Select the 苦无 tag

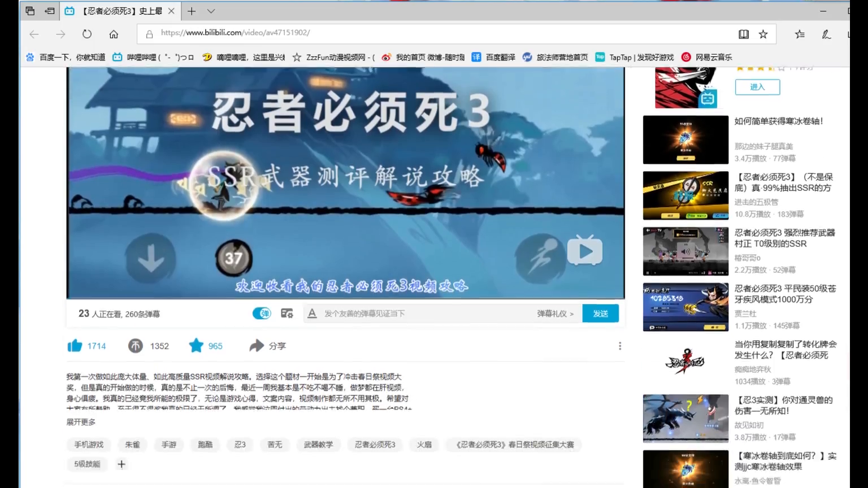[275, 445]
